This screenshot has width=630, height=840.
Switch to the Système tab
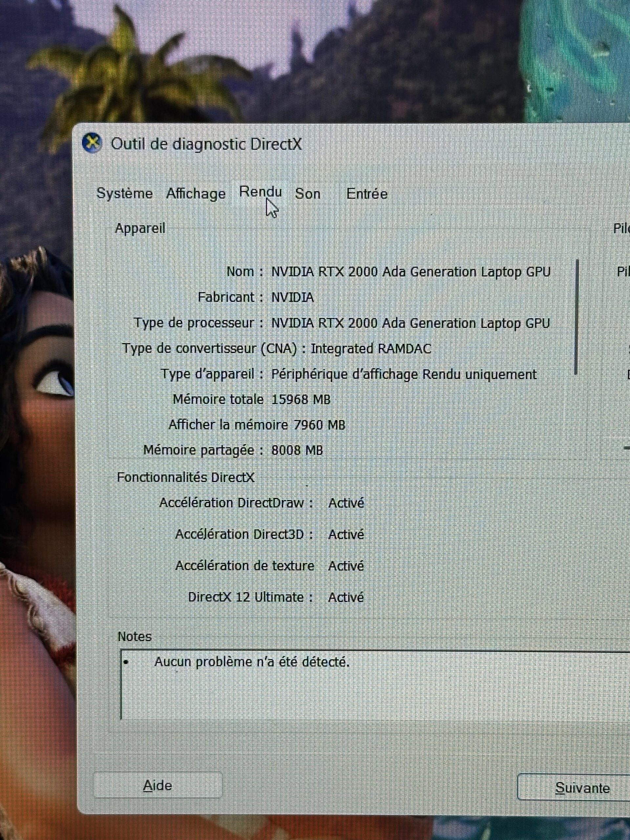[125, 193]
